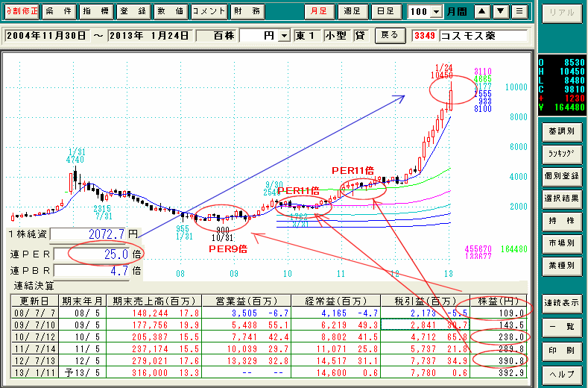Switch chart to 日足 daily candles
This screenshot has width=588, height=388.
(385, 11)
